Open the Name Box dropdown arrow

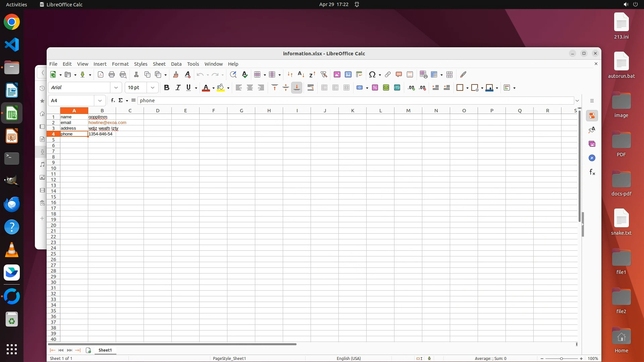[x=100, y=101]
